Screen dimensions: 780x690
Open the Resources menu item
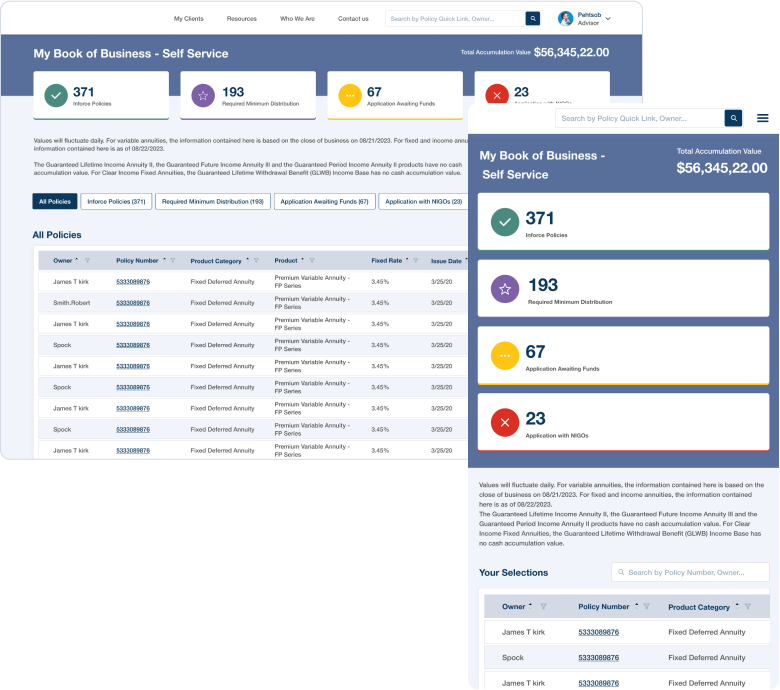(x=242, y=19)
